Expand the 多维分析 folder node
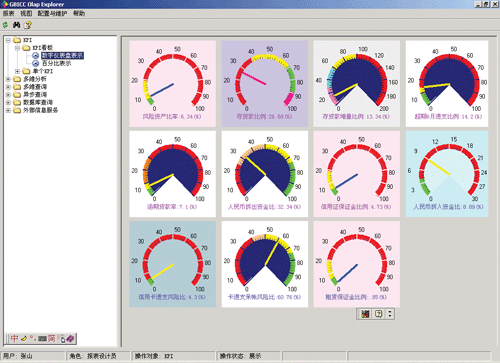The width and height of the screenshot is (500, 363). (x=8, y=79)
